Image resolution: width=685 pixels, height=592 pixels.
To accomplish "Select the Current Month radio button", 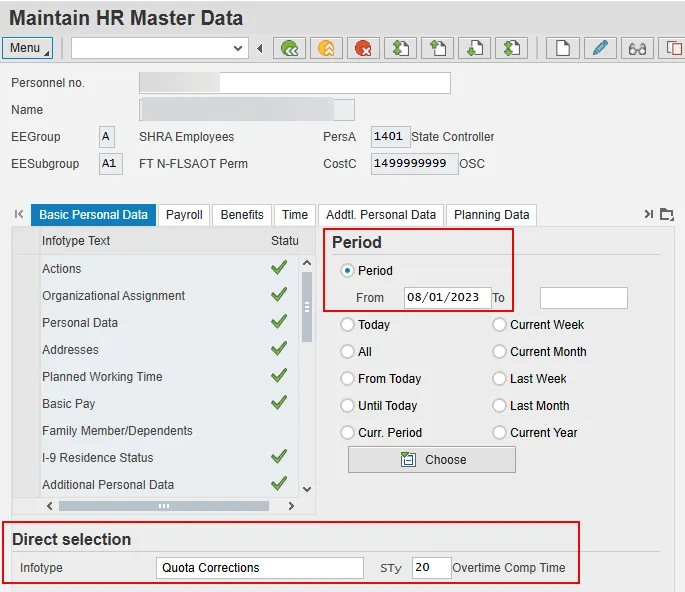I will [499, 352].
